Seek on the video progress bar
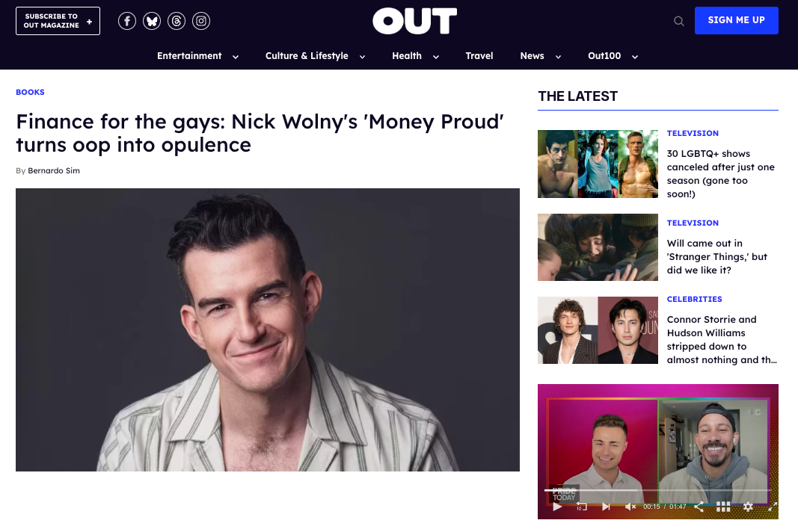 tap(657, 490)
